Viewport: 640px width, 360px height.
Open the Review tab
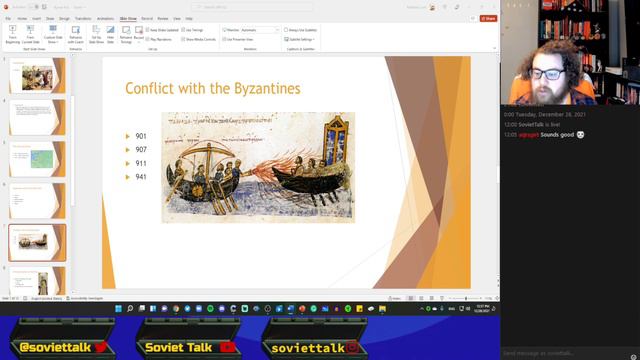(x=163, y=19)
